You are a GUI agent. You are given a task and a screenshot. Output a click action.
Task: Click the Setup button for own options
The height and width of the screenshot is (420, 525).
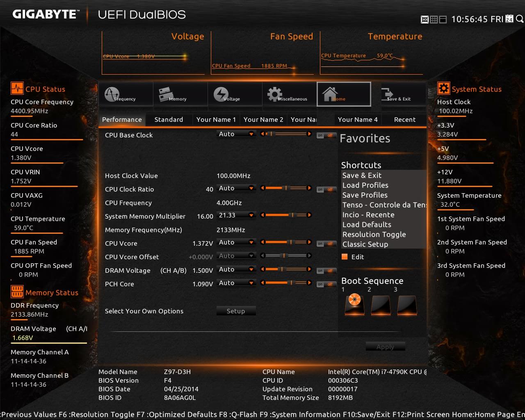pyautogui.click(x=236, y=311)
